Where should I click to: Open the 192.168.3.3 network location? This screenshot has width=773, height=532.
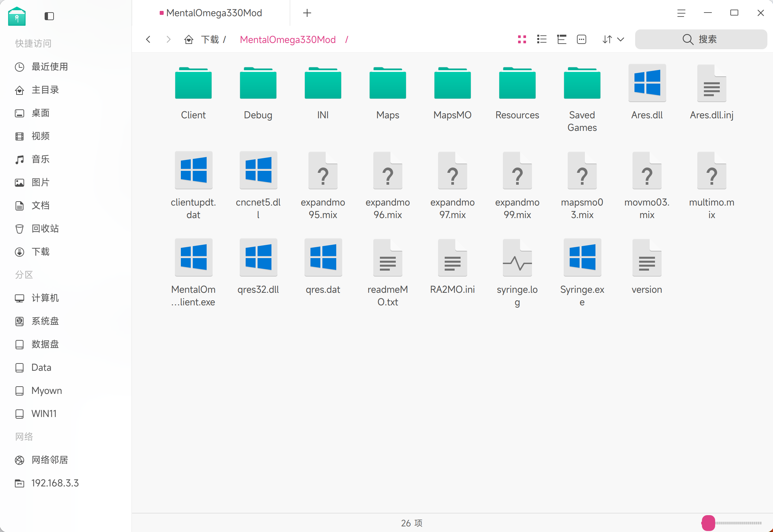point(55,483)
